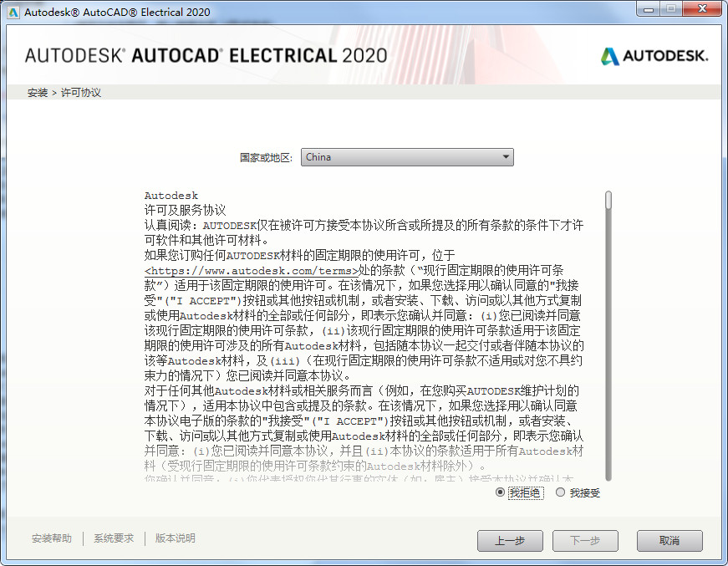Click the 上一步 (Back) button
This screenshot has width=728, height=566.
coord(510,541)
